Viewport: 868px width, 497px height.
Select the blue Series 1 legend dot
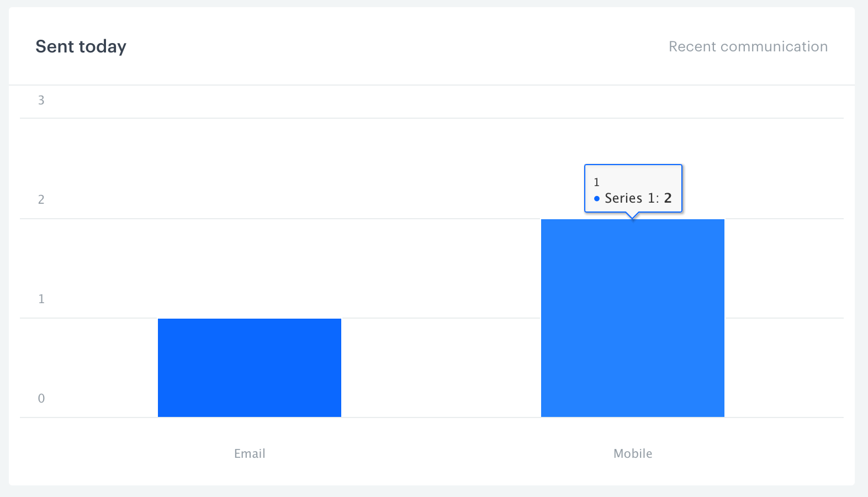596,198
